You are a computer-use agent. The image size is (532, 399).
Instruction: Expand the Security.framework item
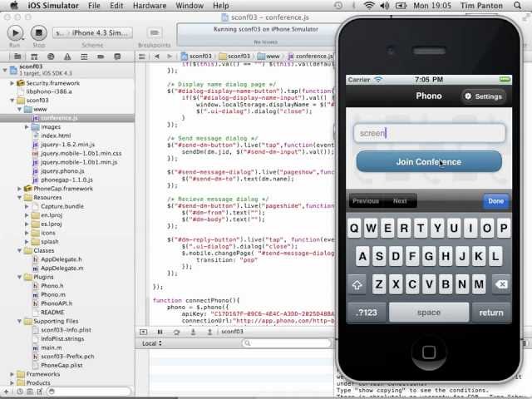(12, 83)
